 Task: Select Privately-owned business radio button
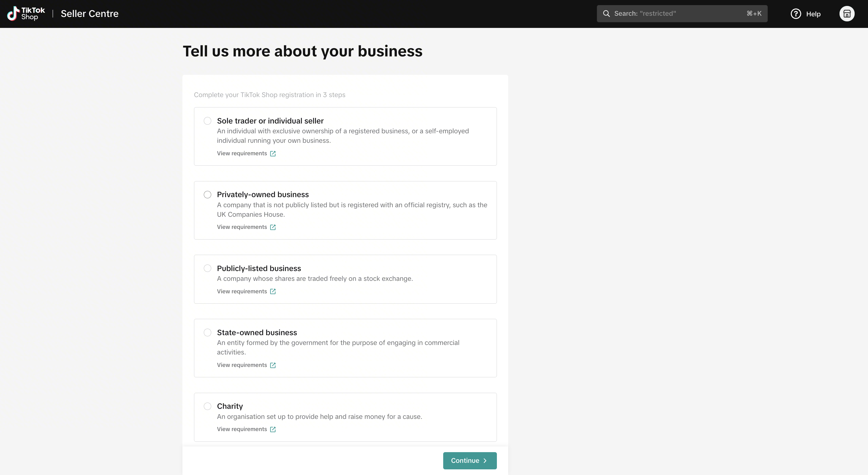208,194
